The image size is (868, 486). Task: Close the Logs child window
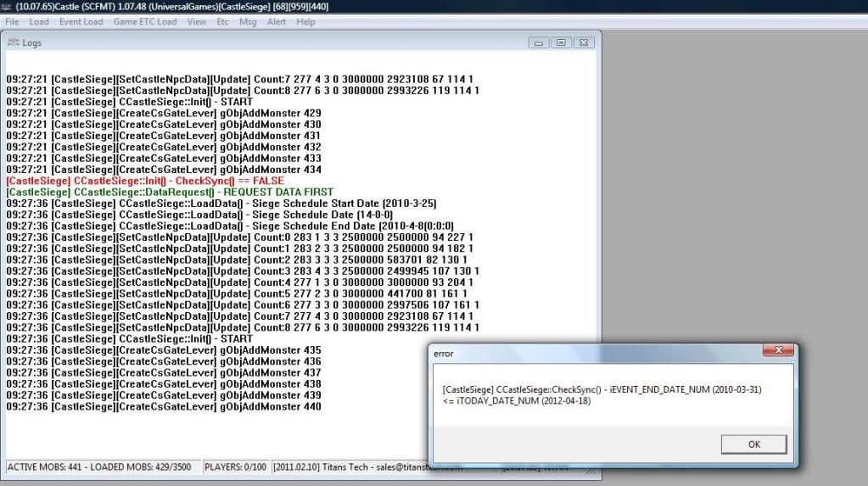pyautogui.click(x=583, y=42)
